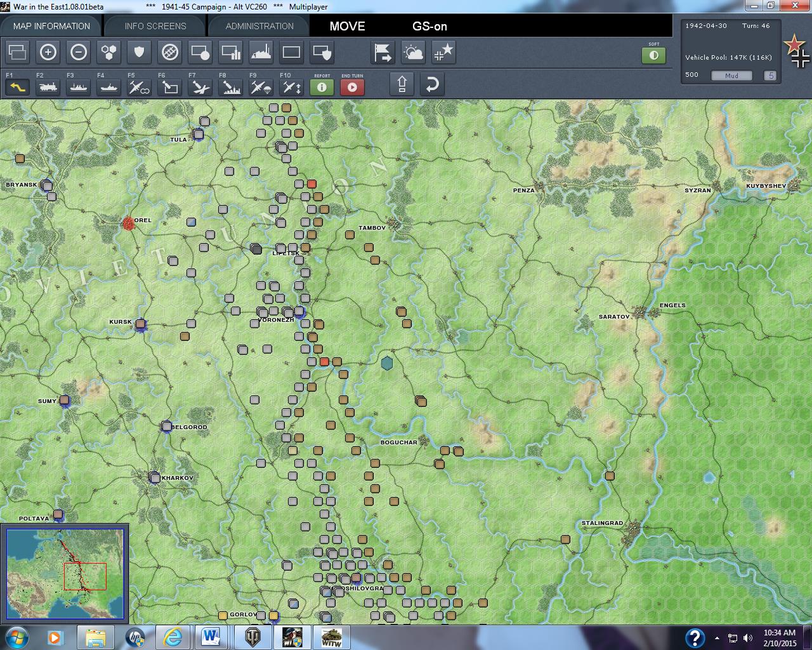Select F6 bomb unit mode
This screenshot has width=812, height=650.
[x=170, y=86]
